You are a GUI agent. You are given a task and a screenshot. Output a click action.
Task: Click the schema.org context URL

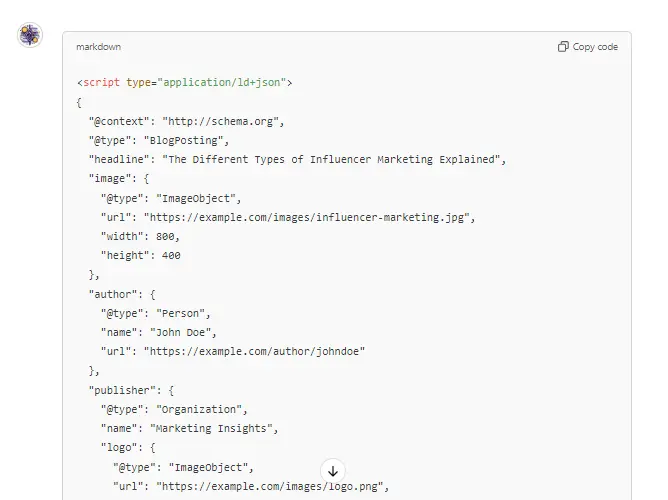[223, 121]
